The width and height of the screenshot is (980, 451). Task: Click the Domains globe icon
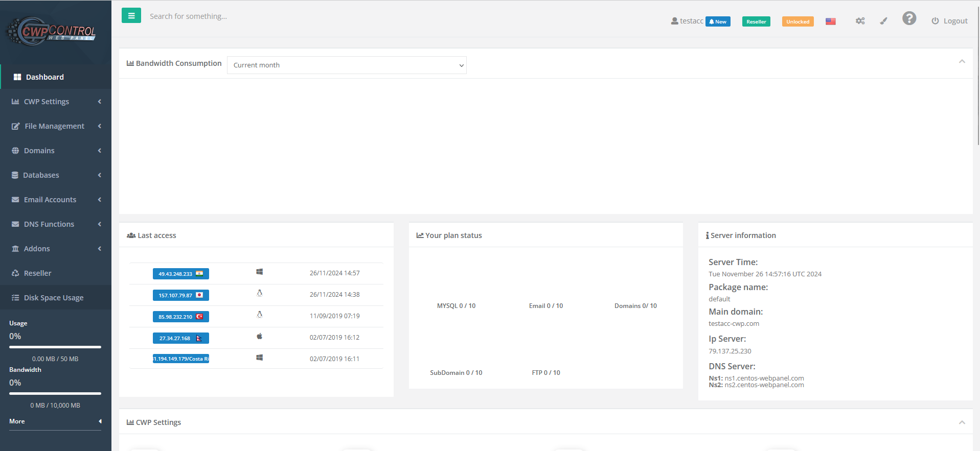coord(15,151)
